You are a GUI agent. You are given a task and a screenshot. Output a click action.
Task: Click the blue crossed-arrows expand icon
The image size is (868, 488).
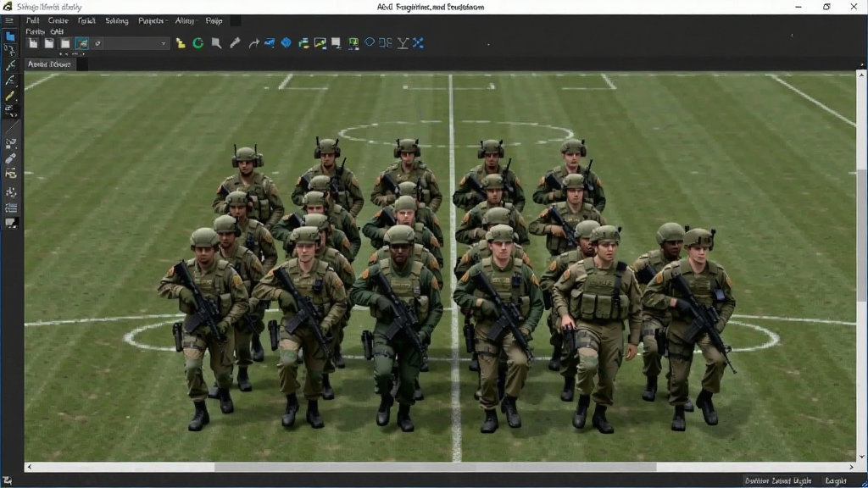point(418,42)
